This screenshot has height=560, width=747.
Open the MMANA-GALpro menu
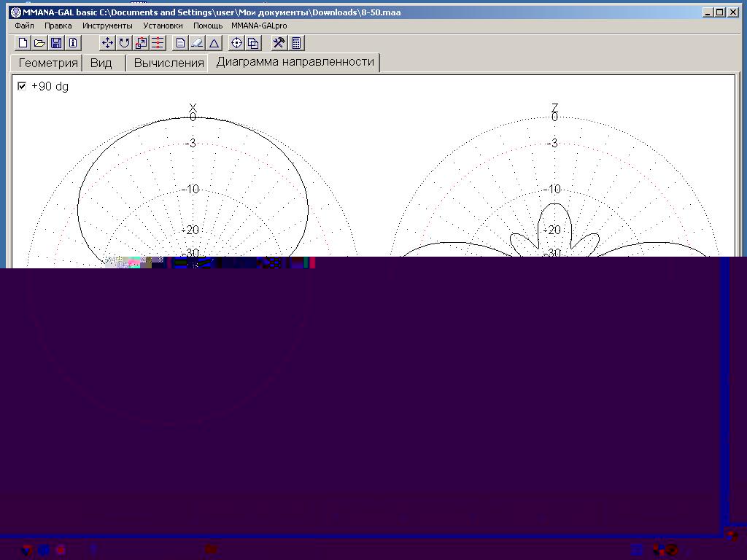pyautogui.click(x=259, y=26)
